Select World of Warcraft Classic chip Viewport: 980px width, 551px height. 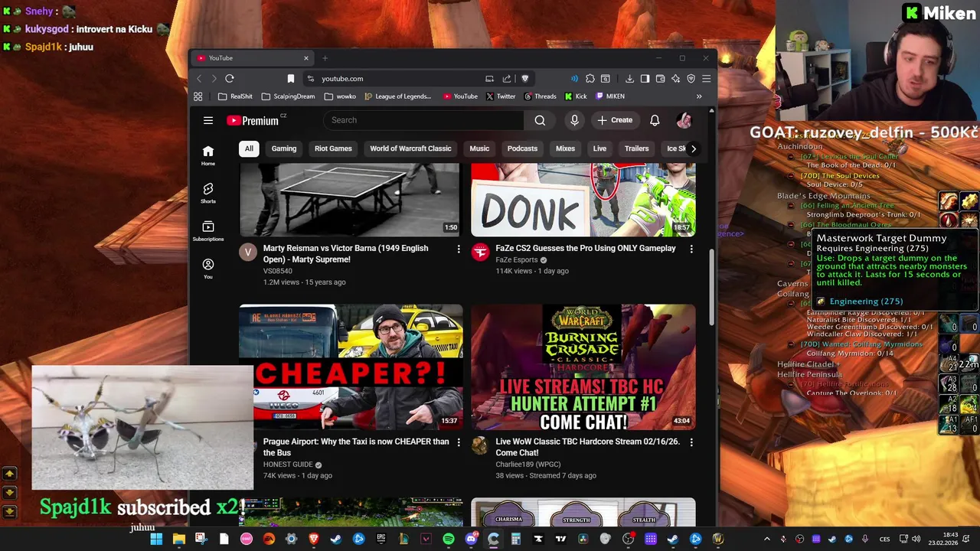coord(410,148)
